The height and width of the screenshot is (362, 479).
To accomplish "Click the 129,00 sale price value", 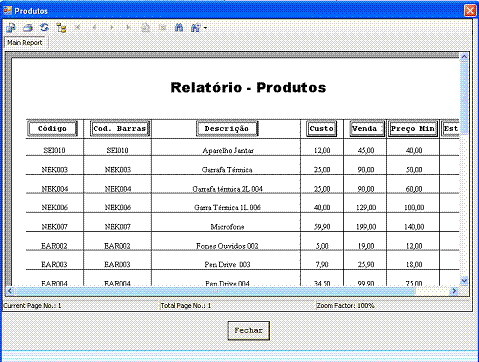I will click(x=366, y=207).
